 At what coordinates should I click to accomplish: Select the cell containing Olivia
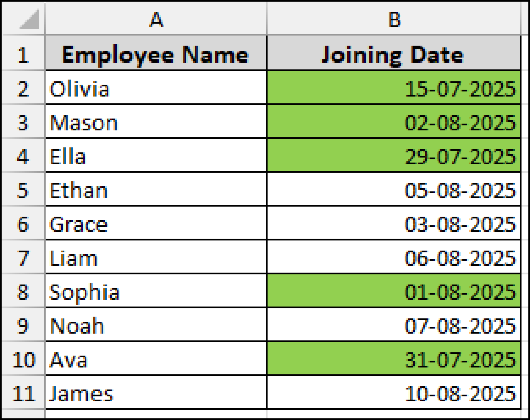155,88
